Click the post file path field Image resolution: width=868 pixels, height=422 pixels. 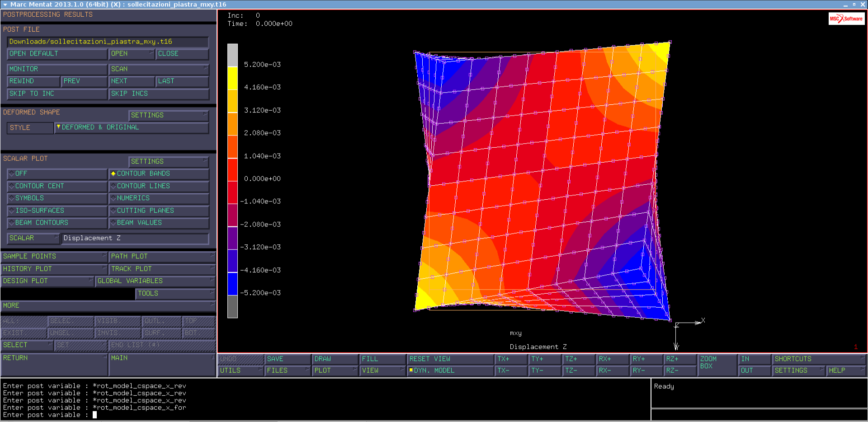click(x=108, y=42)
